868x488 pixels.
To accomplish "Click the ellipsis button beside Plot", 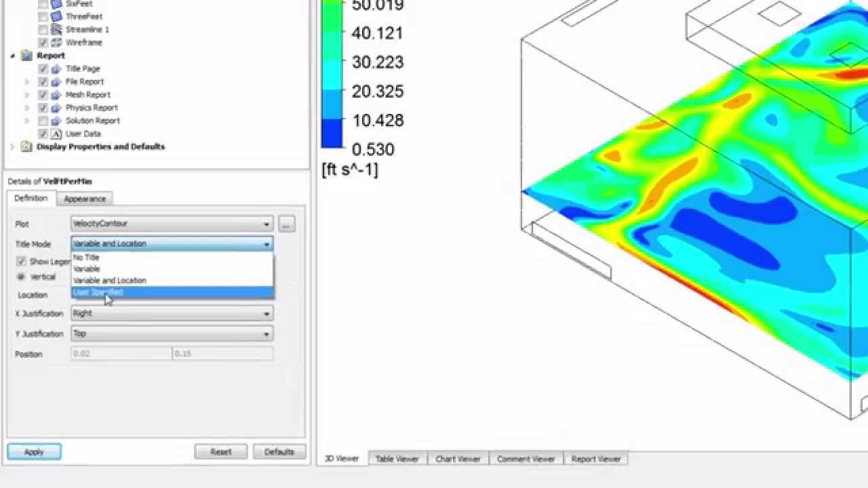I will [287, 224].
